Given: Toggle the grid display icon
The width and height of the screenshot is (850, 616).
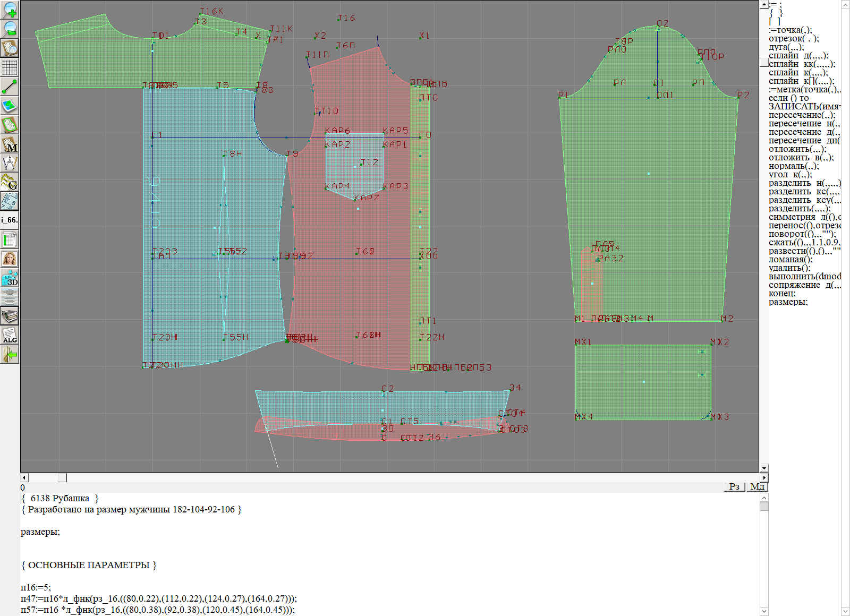Looking at the screenshot, I should click(x=10, y=67).
